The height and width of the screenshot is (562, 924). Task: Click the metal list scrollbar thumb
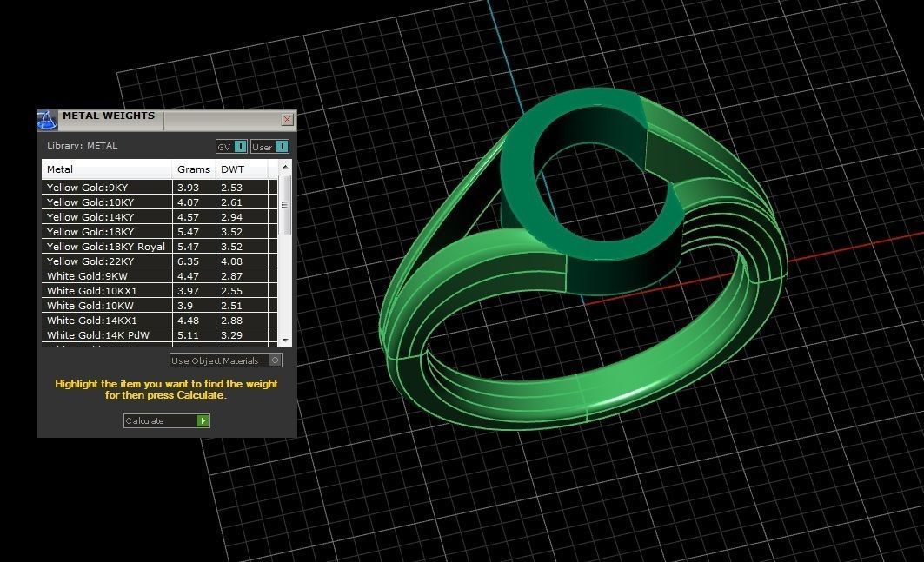tap(284, 205)
